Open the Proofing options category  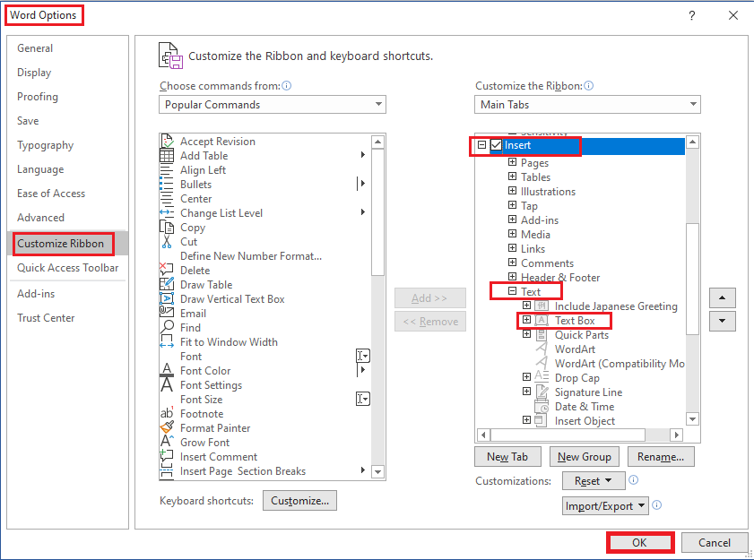(x=38, y=97)
